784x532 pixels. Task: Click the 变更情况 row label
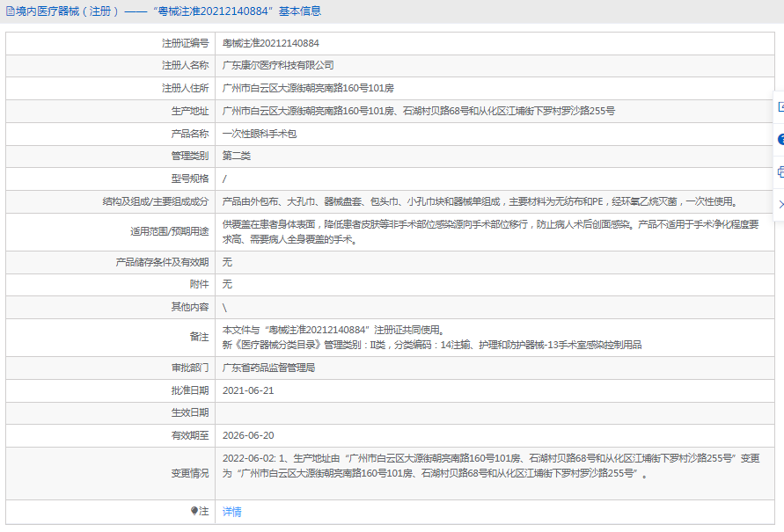(x=190, y=473)
